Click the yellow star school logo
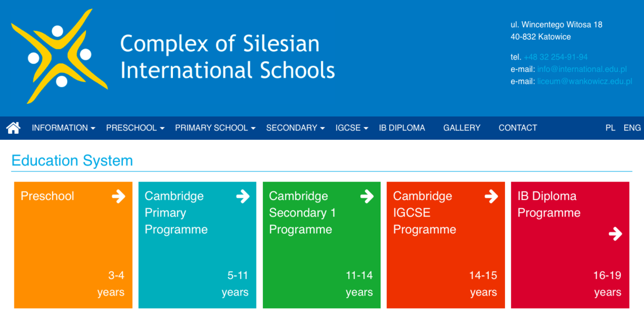 click(59, 56)
